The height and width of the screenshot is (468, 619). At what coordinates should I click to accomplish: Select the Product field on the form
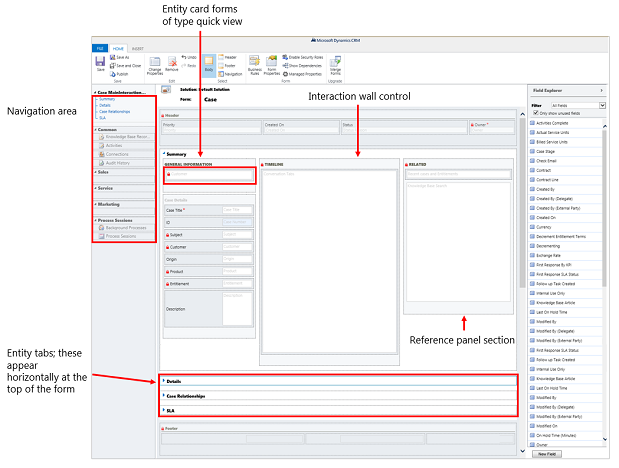point(209,271)
